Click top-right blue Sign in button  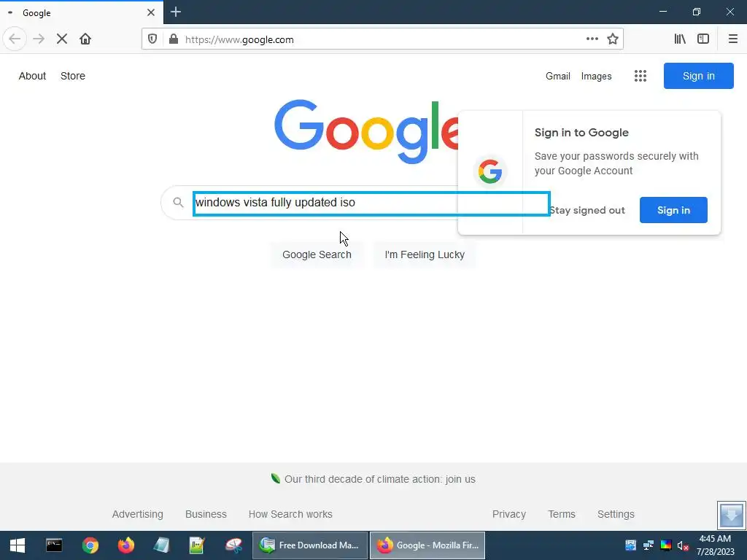click(698, 76)
